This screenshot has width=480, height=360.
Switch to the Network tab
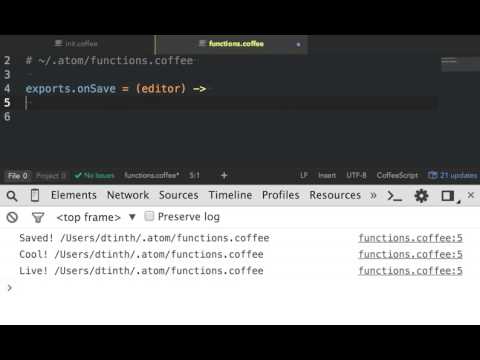(128, 195)
